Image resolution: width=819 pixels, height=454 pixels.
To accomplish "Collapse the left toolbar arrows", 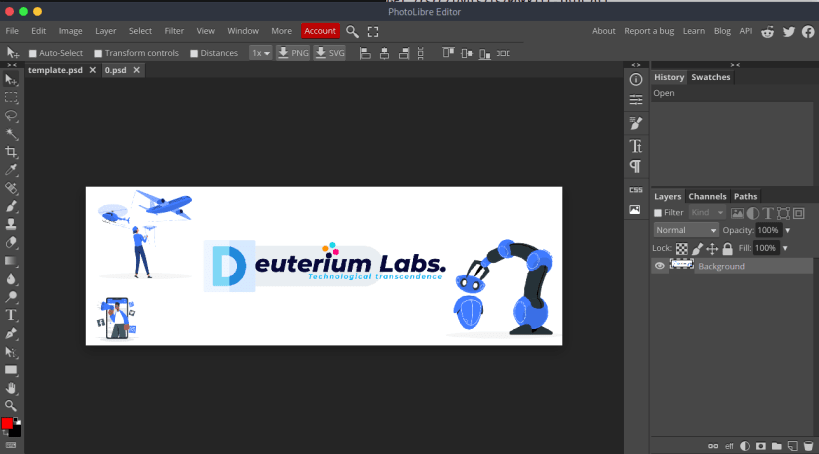I will pos(11,65).
